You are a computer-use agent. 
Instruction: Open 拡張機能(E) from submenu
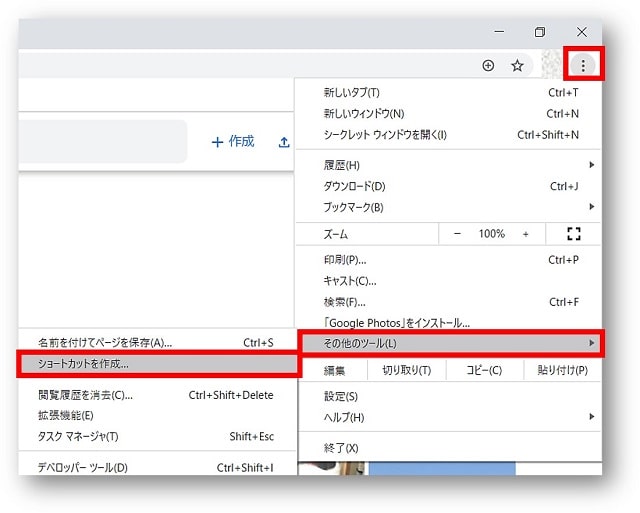point(157,415)
